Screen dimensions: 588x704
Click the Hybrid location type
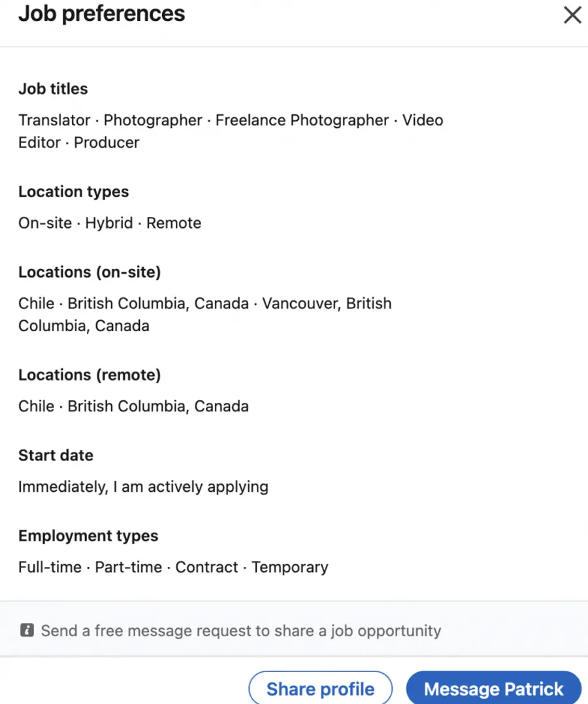[x=108, y=223]
